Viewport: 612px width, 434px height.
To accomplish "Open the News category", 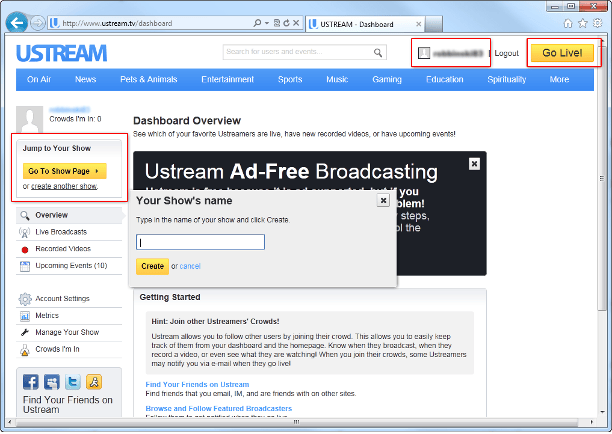I will pos(85,80).
